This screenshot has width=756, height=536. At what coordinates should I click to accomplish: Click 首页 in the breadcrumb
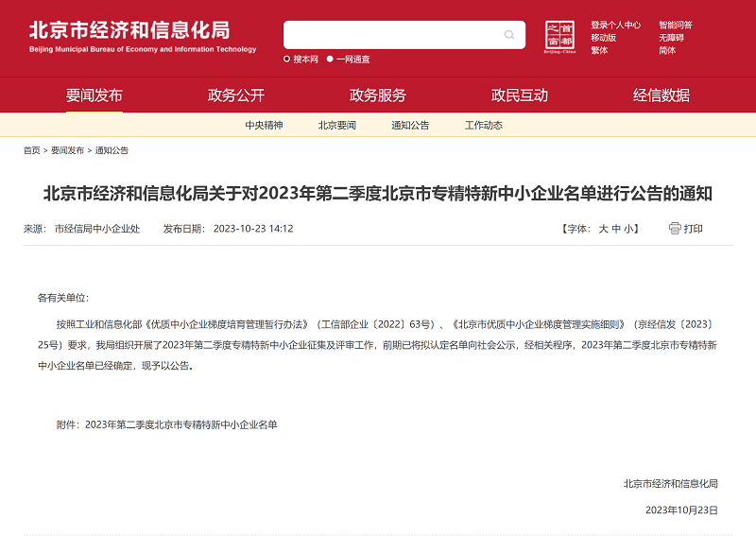point(32,150)
